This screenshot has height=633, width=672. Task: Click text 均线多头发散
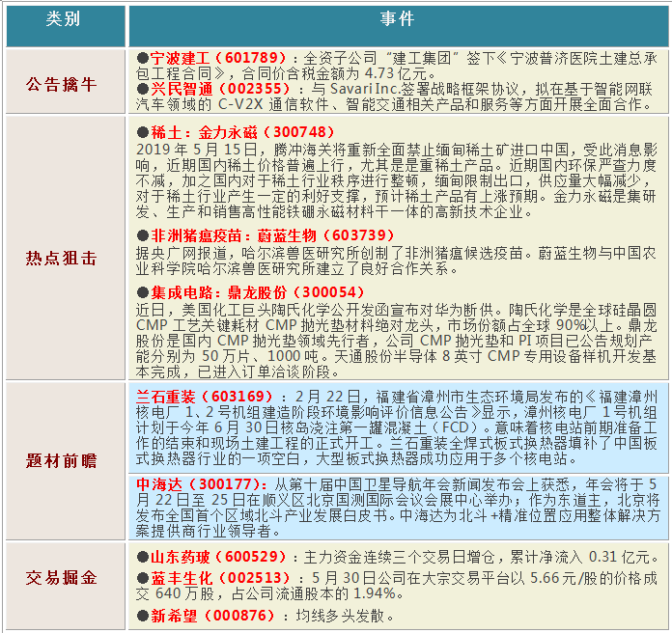340,616
